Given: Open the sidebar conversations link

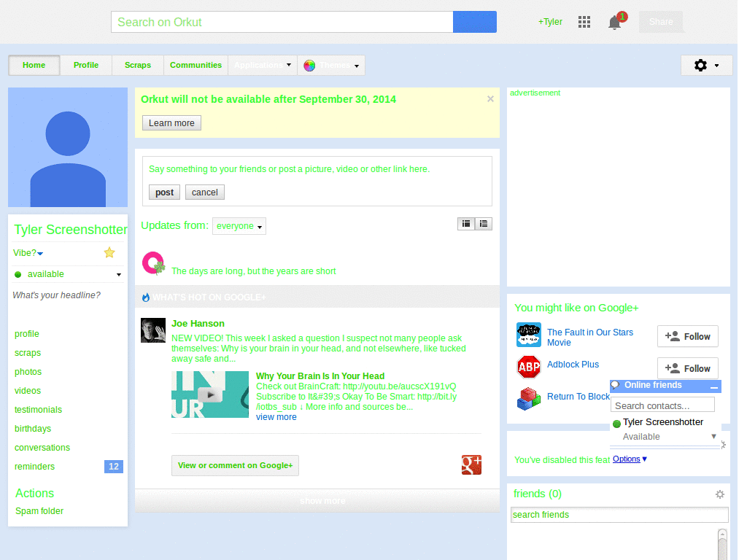Looking at the screenshot, I should tap(42, 448).
